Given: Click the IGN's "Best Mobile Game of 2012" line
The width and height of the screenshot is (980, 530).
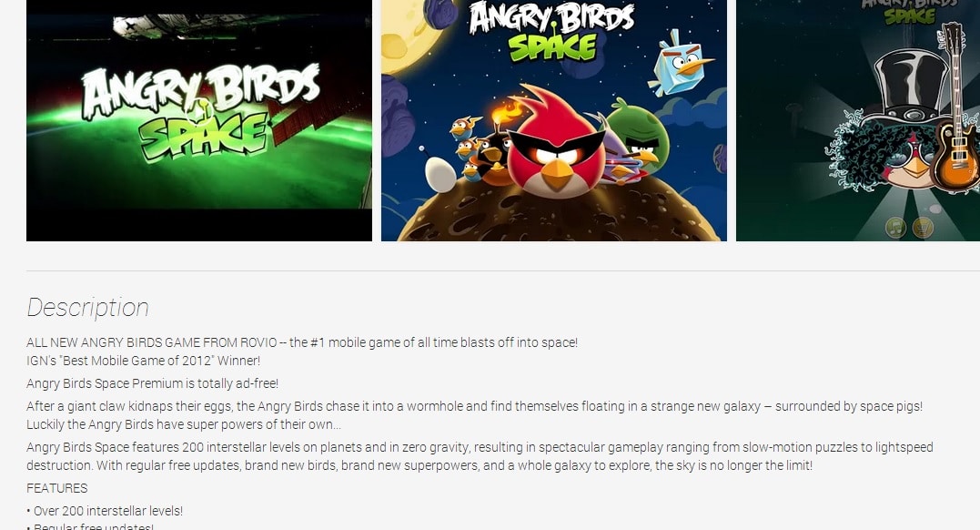Looking at the screenshot, I should click(x=143, y=361).
